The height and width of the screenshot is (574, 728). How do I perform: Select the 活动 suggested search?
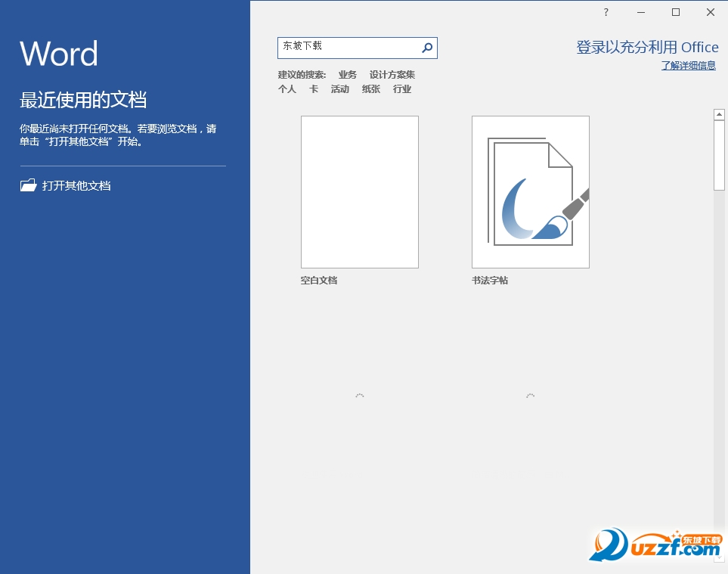340,89
